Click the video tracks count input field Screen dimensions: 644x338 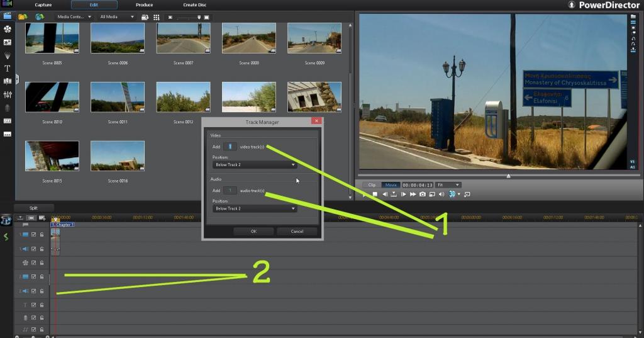point(230,147)
